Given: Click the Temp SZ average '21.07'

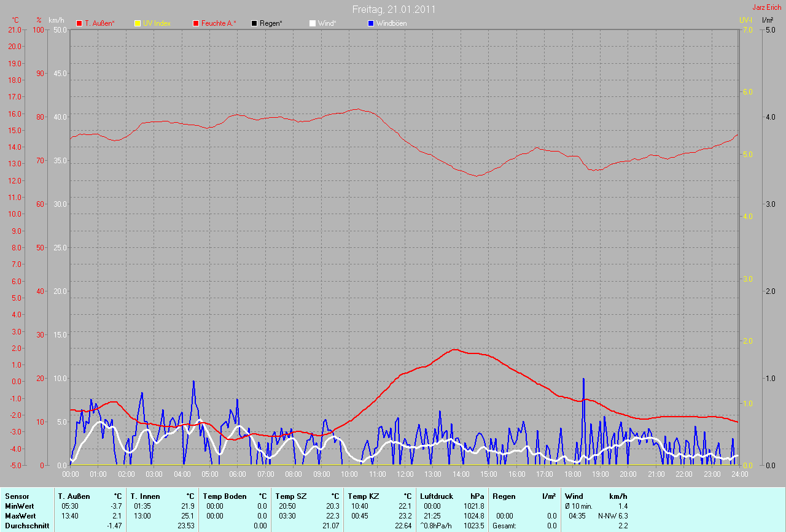Looking at the screenshot, I should coord(331,526).
